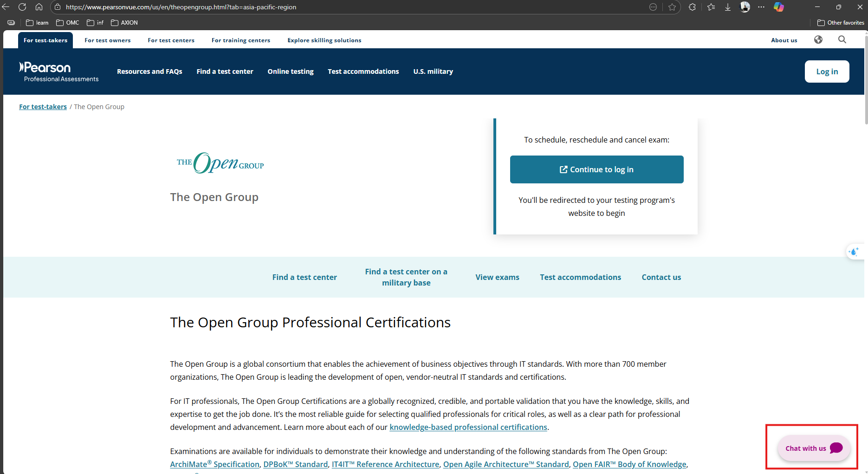Viewport: 868px width, 474px height.
Task: Click the Continue to log in button
Action: point(596,169)
